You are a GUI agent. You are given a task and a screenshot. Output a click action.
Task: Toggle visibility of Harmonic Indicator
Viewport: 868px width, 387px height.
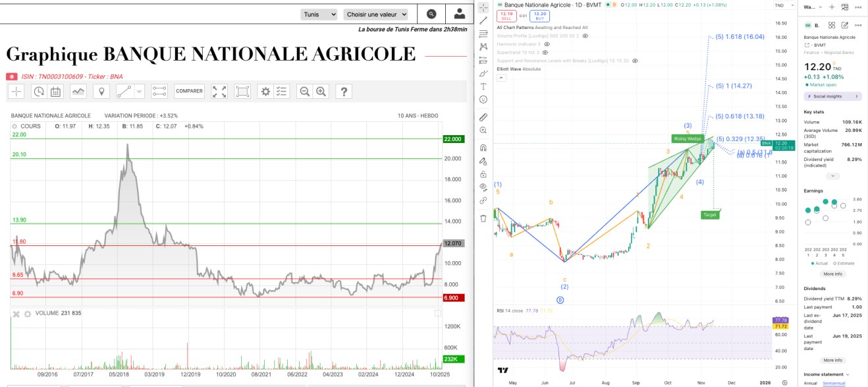[x=547, y=44]
